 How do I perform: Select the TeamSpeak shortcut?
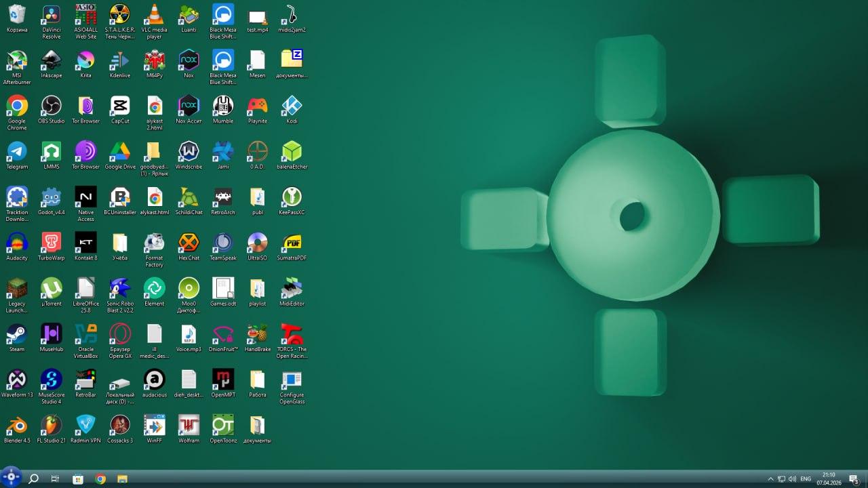point(222,246)
